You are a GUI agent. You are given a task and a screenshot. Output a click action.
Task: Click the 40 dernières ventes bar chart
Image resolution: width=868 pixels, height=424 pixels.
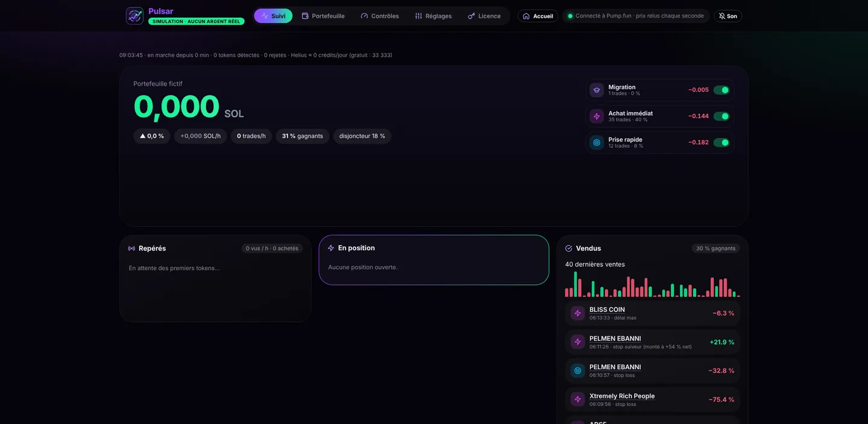[652, 284]
